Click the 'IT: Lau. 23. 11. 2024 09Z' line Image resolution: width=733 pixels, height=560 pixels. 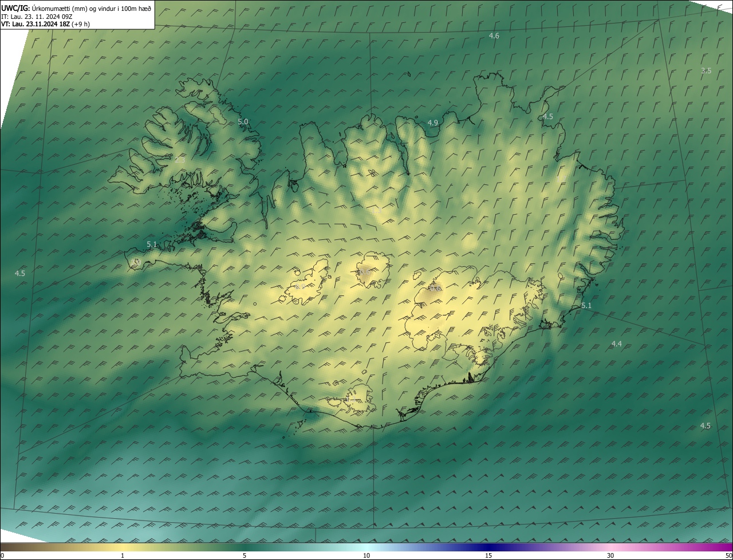(x=36, y=17)
